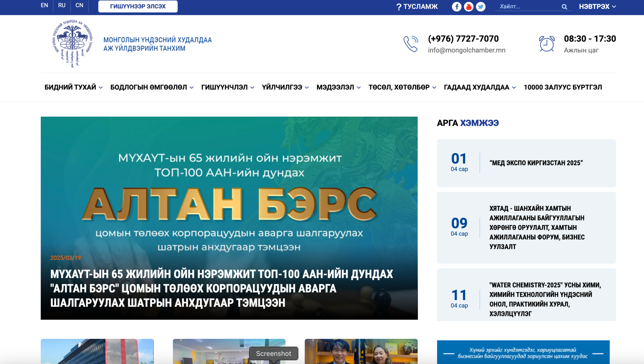Viewport: 644px width, 364px height.
Task: Expand the МЭДЭЭЛЭЛ menu
Action: pos(338,87)
